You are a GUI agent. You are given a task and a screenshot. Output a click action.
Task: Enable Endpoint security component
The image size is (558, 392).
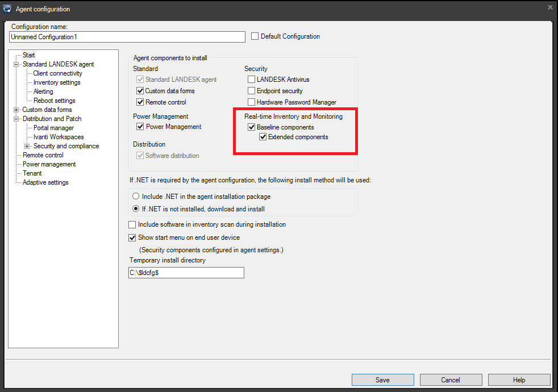pyautogui.click(x=251, y=90)
